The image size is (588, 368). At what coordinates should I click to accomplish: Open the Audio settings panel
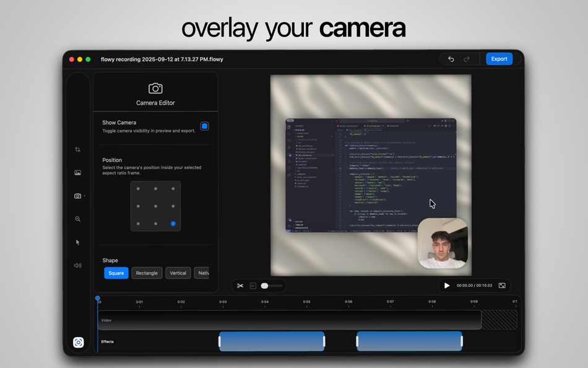[78, 265]
